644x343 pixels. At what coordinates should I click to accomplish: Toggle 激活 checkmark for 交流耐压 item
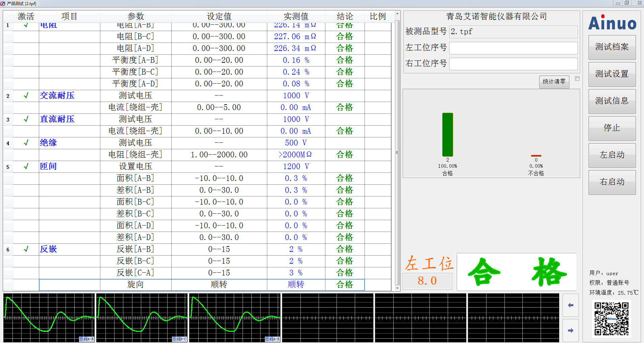[x=26, y=96]
